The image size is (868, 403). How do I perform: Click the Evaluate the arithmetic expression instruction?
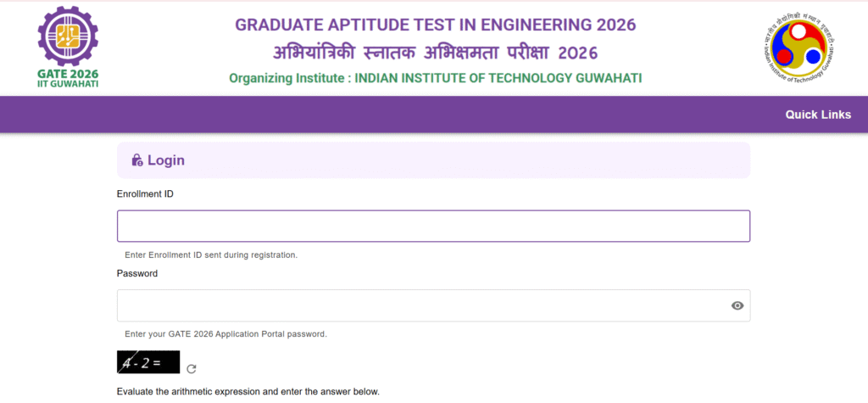click(248, 392)
